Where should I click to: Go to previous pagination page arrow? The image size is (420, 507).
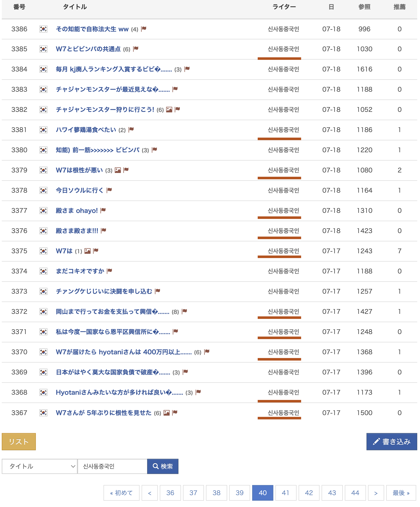point(150,493)
